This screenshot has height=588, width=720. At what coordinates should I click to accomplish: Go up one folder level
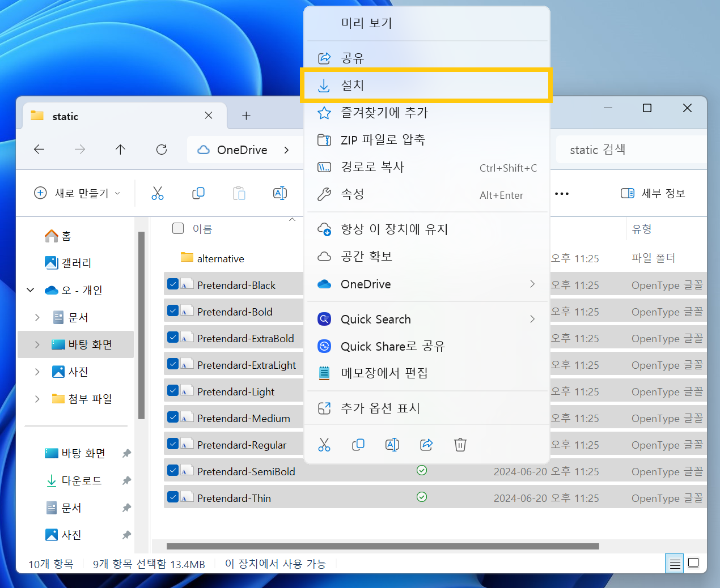point(120,150)
